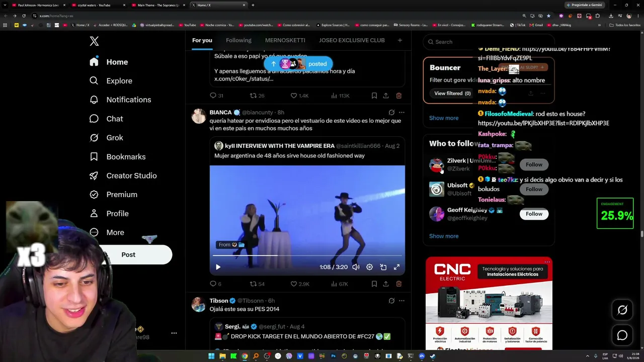
Task: Bookmark the post with 113K views
Action: point(374,96)
